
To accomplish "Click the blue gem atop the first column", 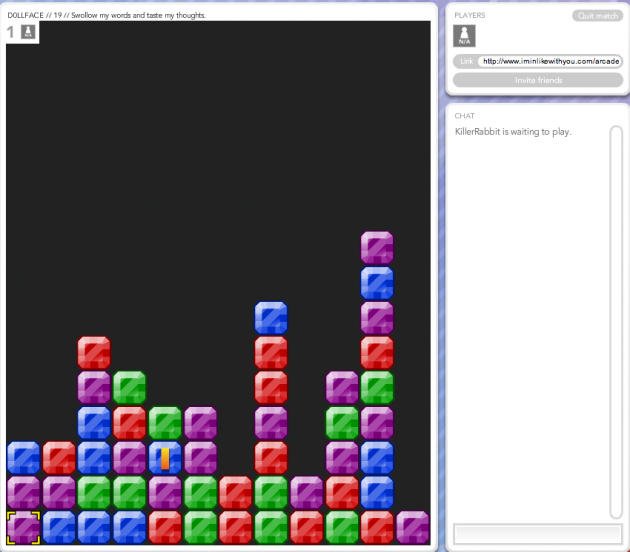I will coord(24,458).
